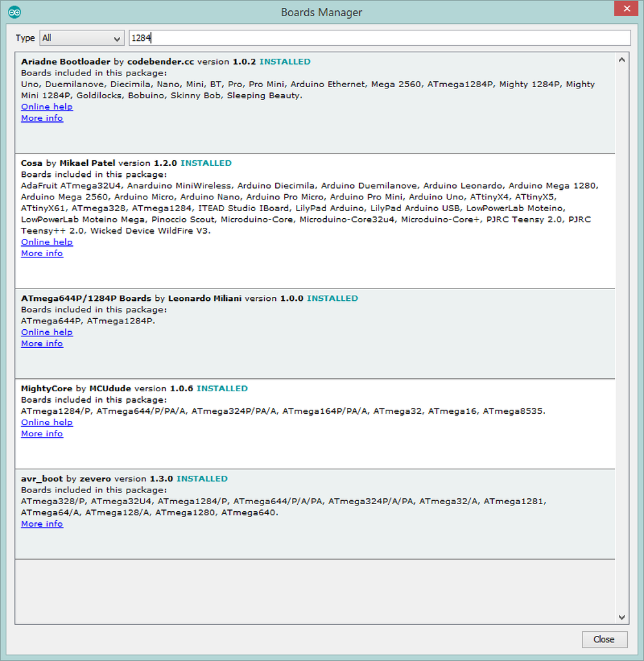644x661 pixels.
Task: Open the Type filter dropdown
Action: point(82,38)
